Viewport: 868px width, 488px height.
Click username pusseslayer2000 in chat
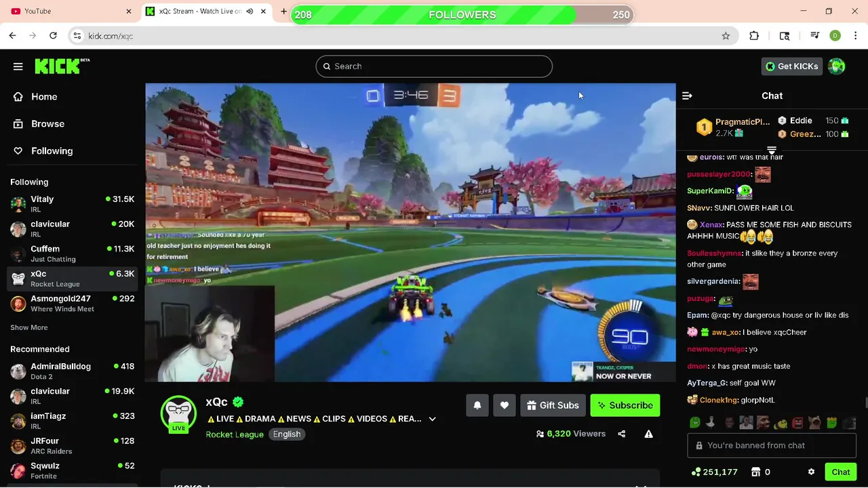click(x=719, y=174)
